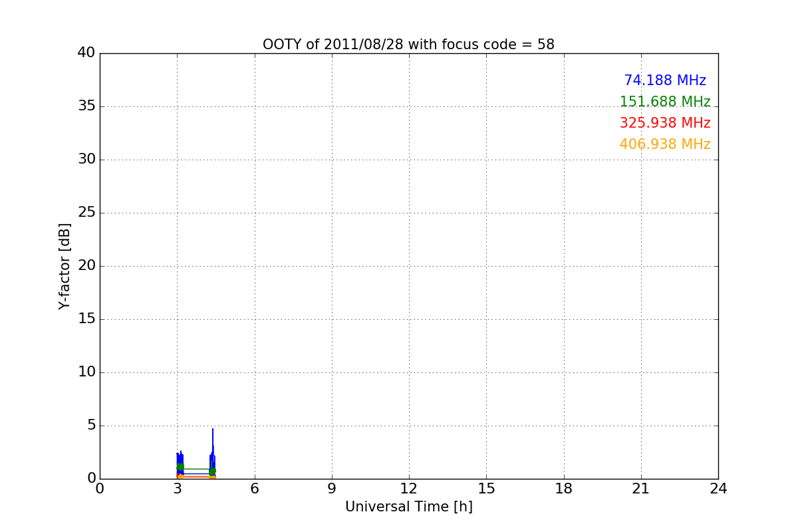Click the y-axis tick label 10
The height and width of the screenshot is (532, 798).
86,372
